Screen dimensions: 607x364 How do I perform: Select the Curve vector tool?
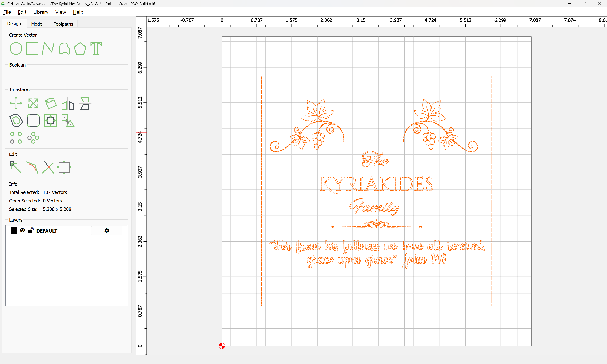[64, 48]
